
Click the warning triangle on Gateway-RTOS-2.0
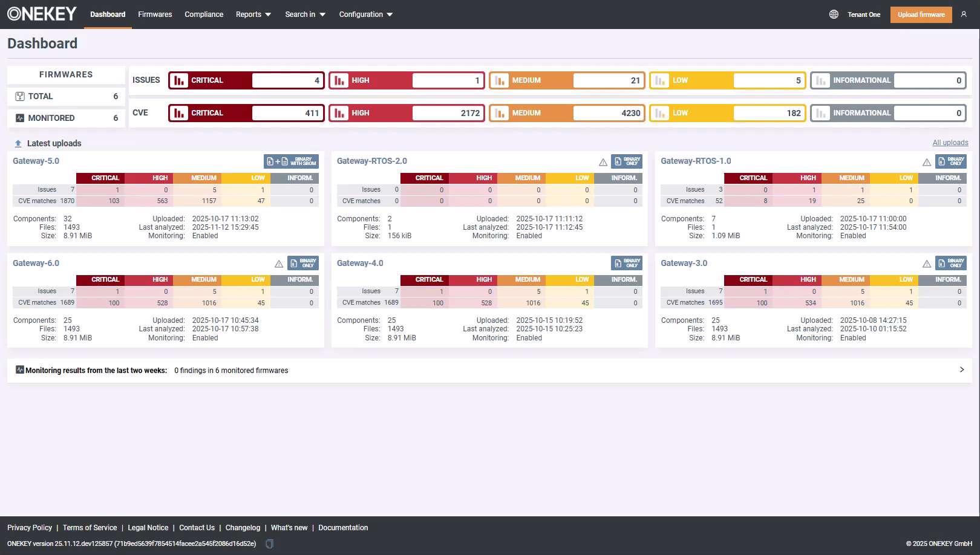coord(603,162)
